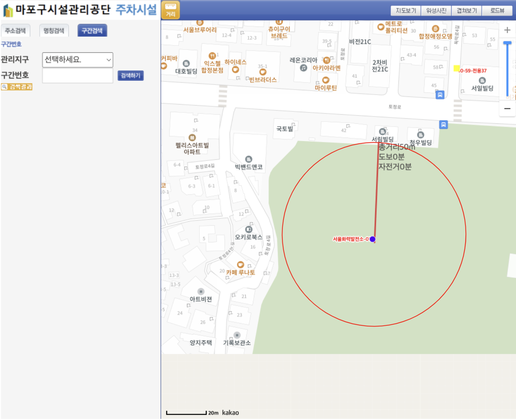Zoom out with the minus button
The width and height of the screenshot is (516, 420).
click(x=507, y=108)
